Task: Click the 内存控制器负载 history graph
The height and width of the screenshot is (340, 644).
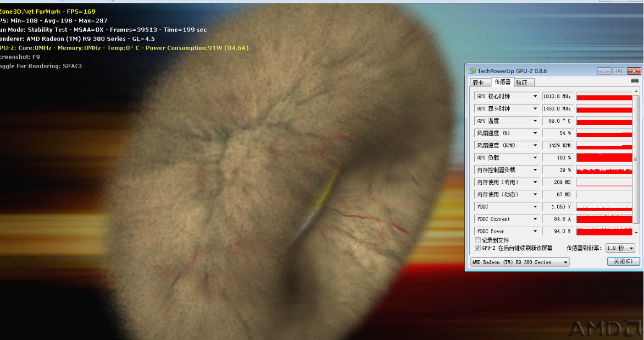Action: tap(604, 170)
